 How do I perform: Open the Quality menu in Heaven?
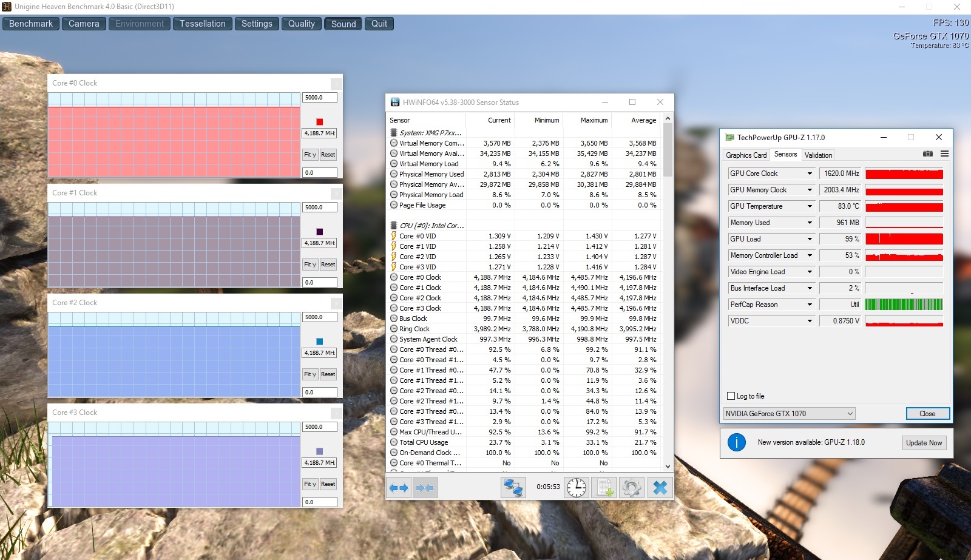[302, 24]
